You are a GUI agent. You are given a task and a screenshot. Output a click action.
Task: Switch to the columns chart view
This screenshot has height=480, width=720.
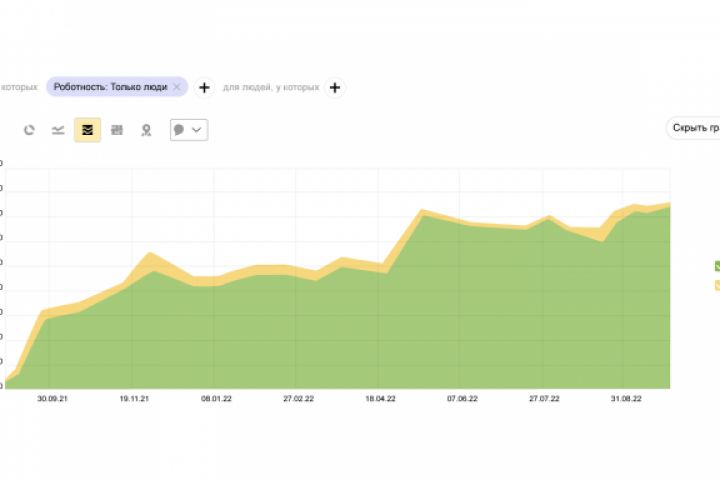point(117,130)
